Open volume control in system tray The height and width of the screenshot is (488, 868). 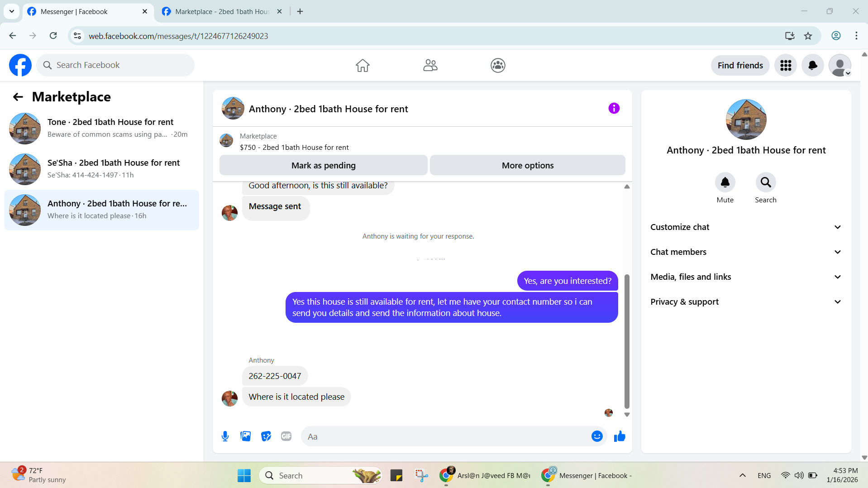click(799, 475)
